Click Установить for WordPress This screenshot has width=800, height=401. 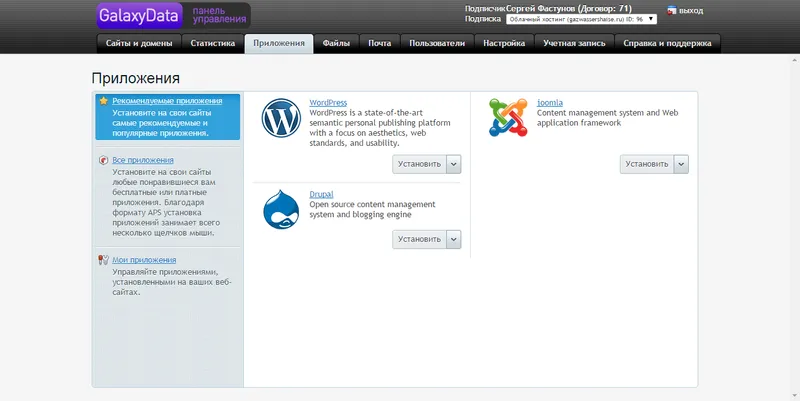tap(419, 164)
